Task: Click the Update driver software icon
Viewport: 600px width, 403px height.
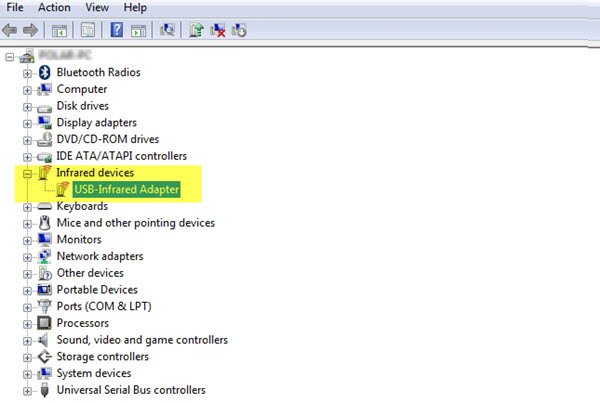Action: pyautogui.click(x=196, y=30)
